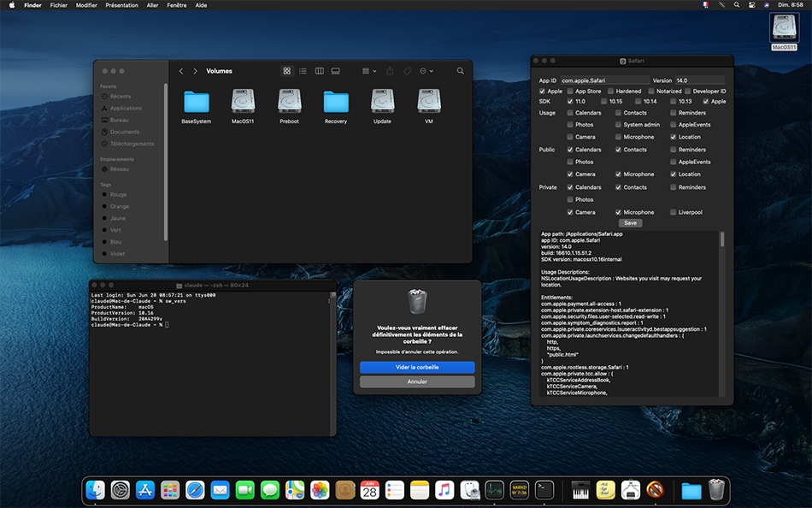Click the Version text field

[x=700, y=80]
